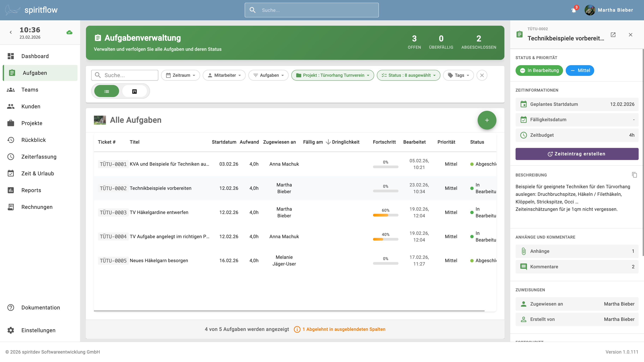Click the Zeitbudget clock icon
The image size is (644, 362).
tap(523, 135)
